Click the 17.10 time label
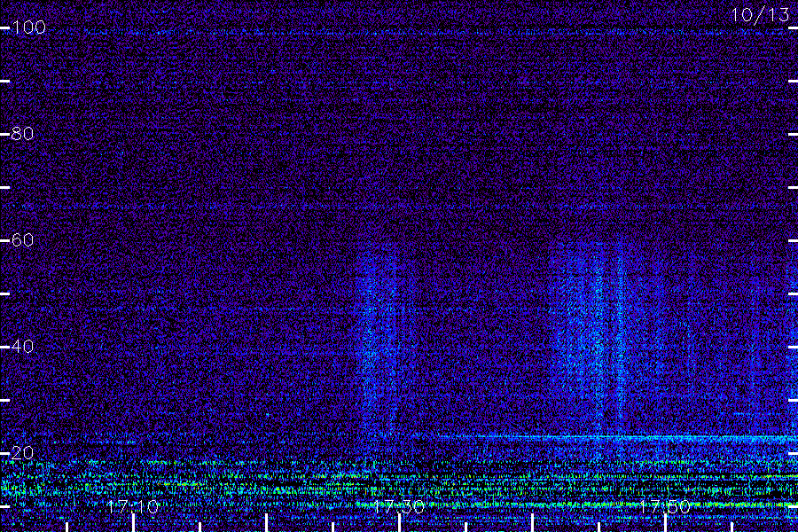798x532 pixels. coord(133,507)
